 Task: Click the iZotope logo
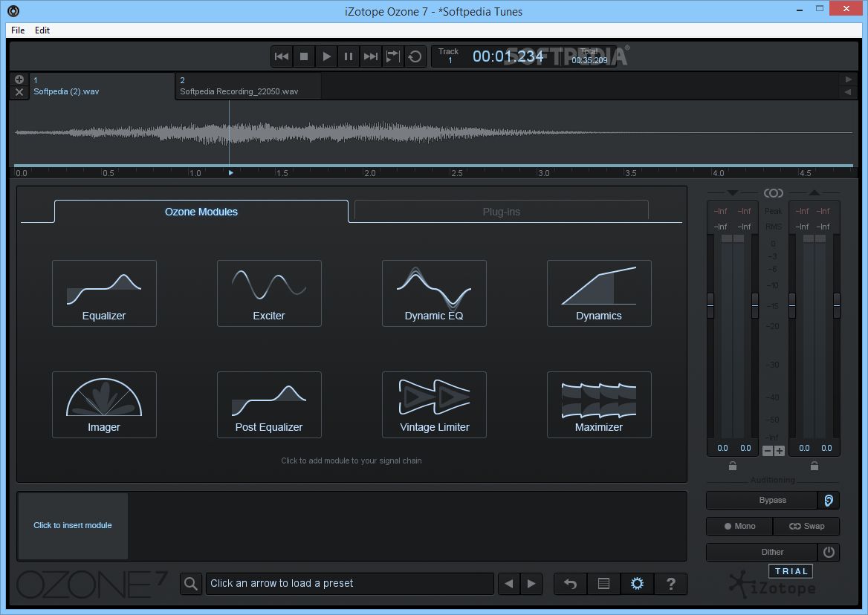tap(772, 586)
